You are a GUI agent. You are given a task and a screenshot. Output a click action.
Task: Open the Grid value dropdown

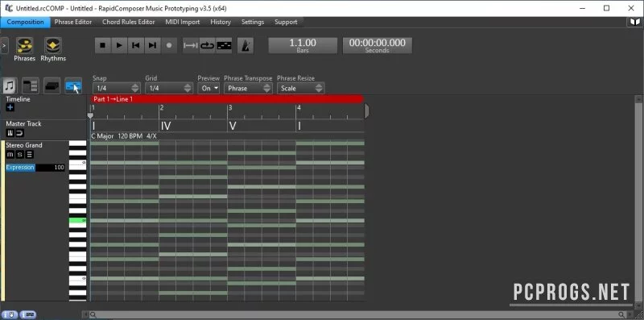169,88
